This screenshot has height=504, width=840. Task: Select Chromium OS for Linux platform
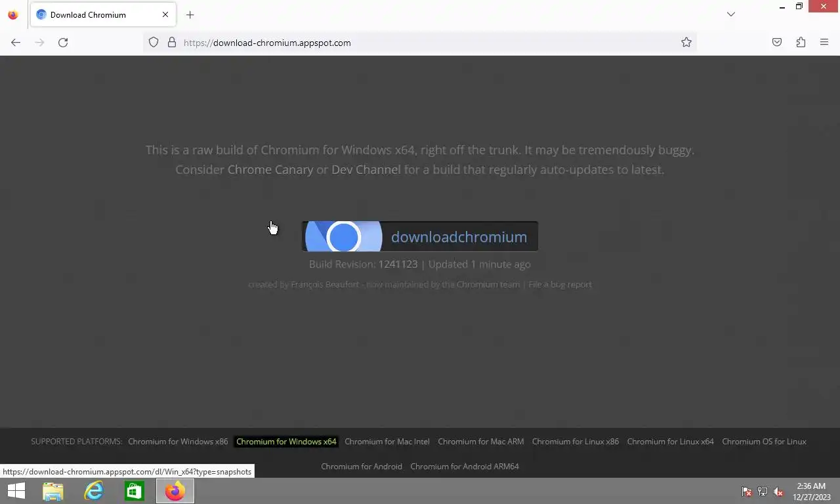point(765,442)
